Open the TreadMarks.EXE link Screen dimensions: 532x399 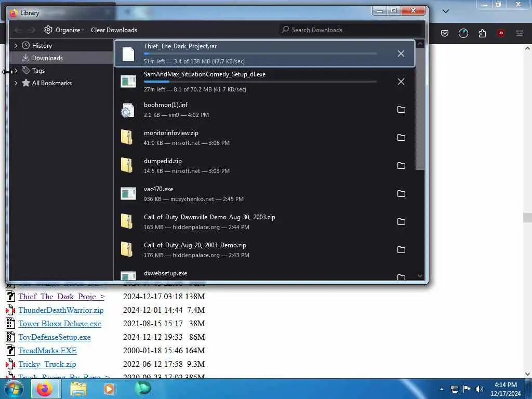click(x=47, y=351)
